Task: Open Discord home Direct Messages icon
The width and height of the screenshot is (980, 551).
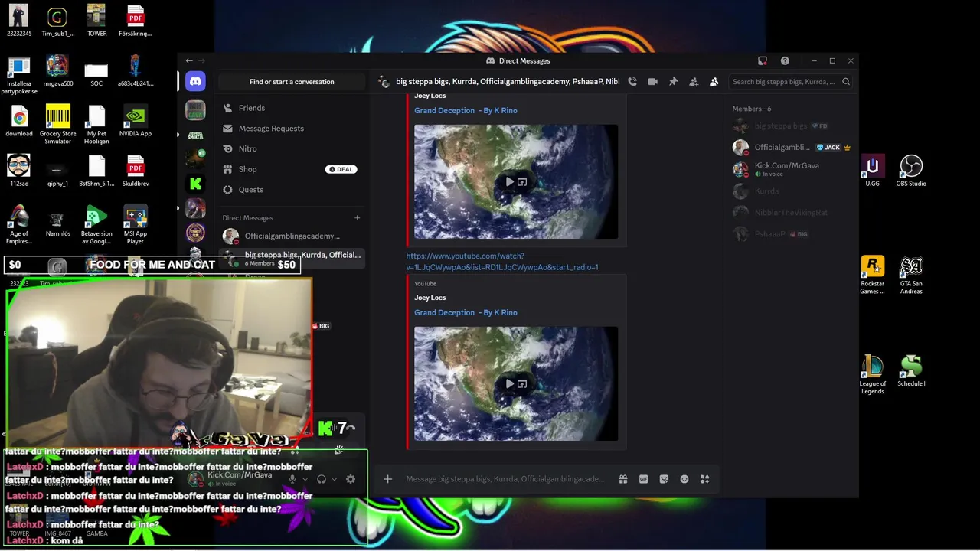Action: [x=195, y=81]
